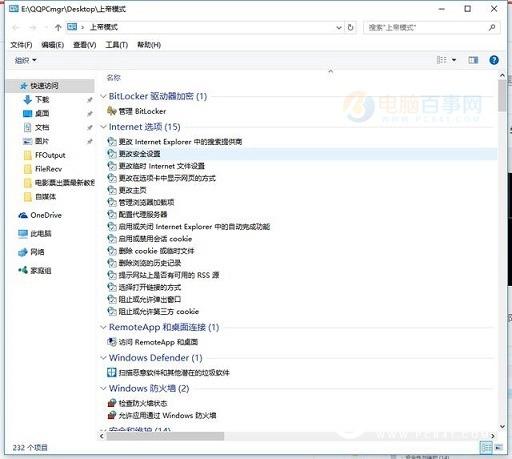This screenshot has height=459, width=512.
Task: Select 家庭组 in sidebar
Action: click(41, 270)
